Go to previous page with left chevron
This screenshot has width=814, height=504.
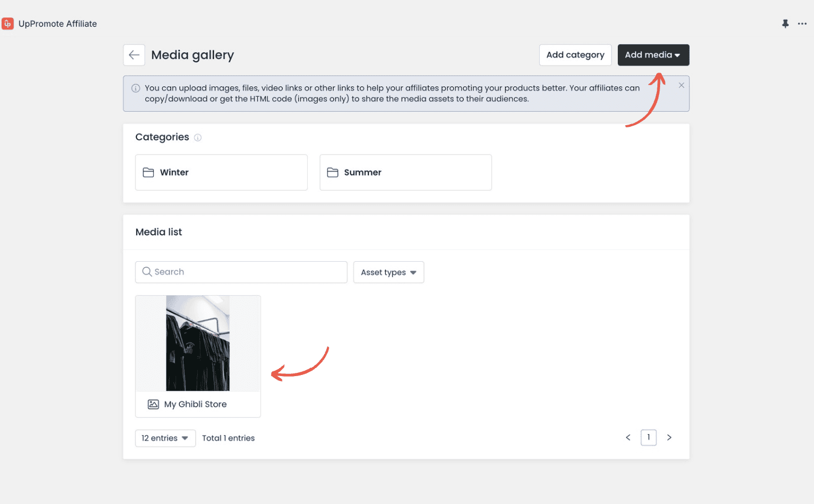click(628, 437)
